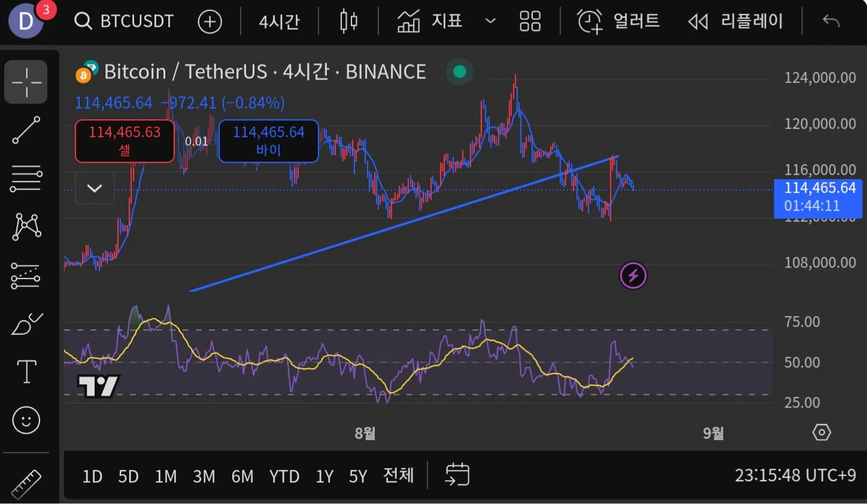Select the text annotation tool
The width and height of the screenshot is (867, 504).
pyautogui.click(x=26, y=372)
